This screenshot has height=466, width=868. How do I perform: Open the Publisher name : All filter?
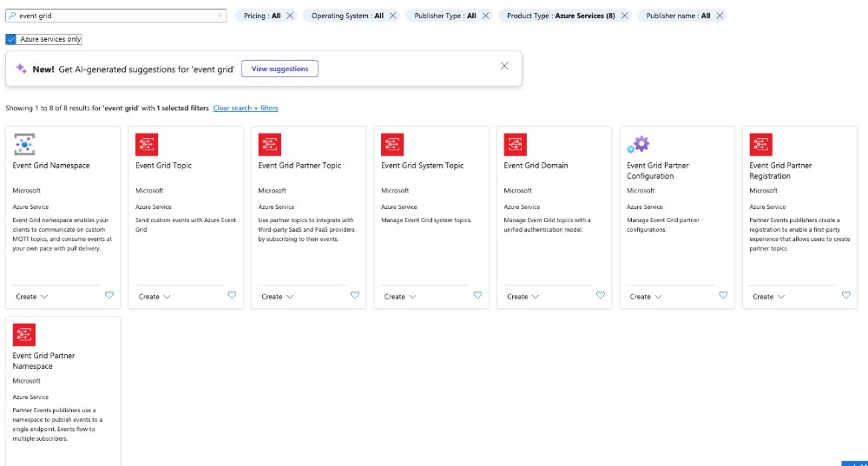click(678, 16)
